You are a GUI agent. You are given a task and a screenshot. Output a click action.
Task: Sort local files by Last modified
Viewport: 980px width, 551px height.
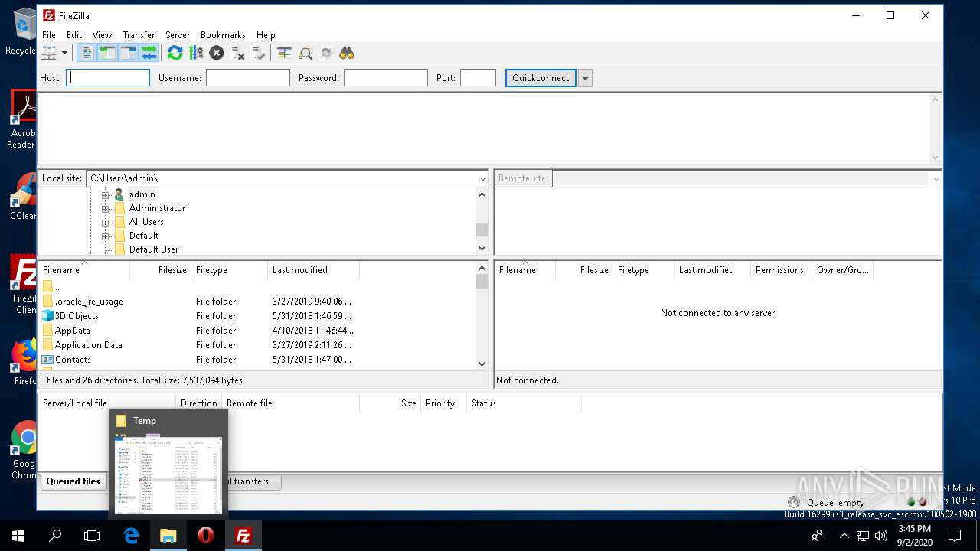[313, 270]
